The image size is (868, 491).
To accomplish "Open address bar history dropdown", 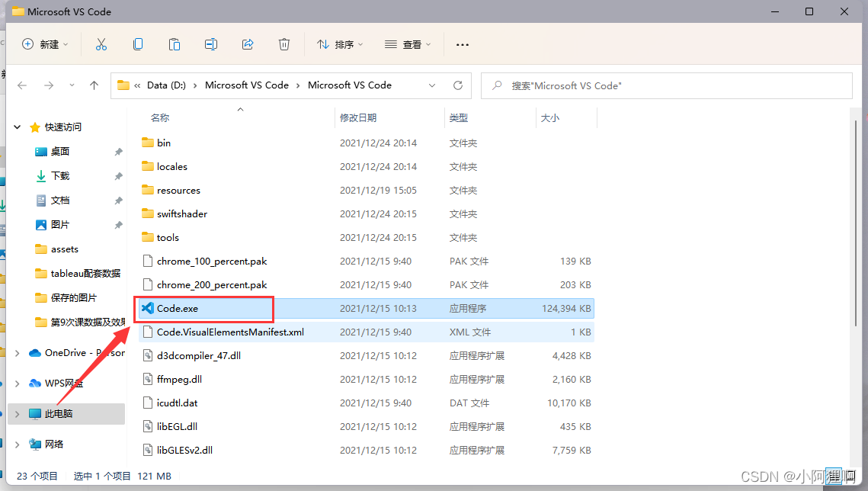I will (x=432, y=85).
